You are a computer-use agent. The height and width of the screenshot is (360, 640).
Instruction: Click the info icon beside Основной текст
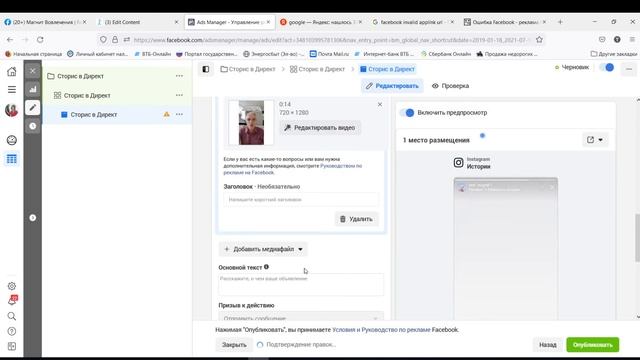266,267
